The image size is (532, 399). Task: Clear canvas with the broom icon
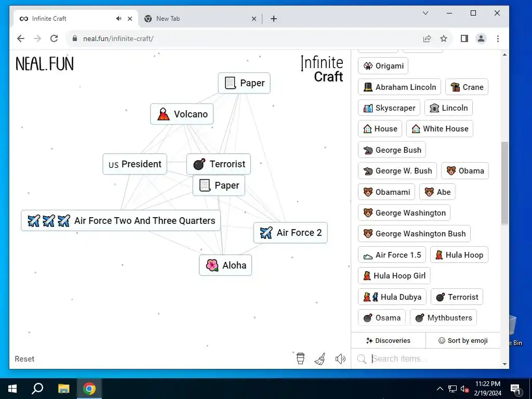point(320,358)
